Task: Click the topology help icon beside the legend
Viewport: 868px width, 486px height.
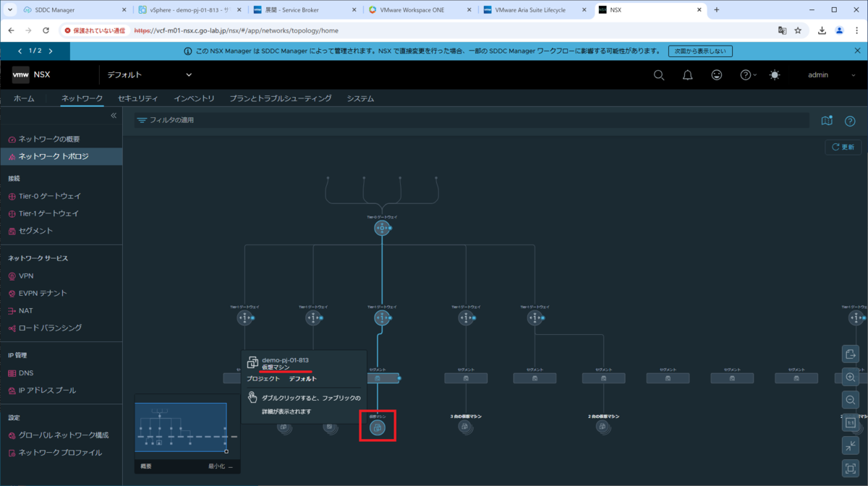Action: (x=850, y=121)
